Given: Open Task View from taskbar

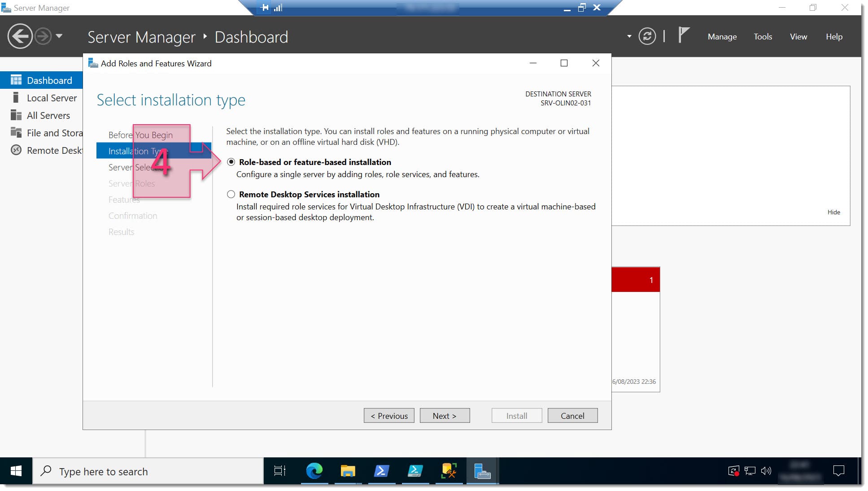Looking at the screenshot, I should click(x=280, y=471).
